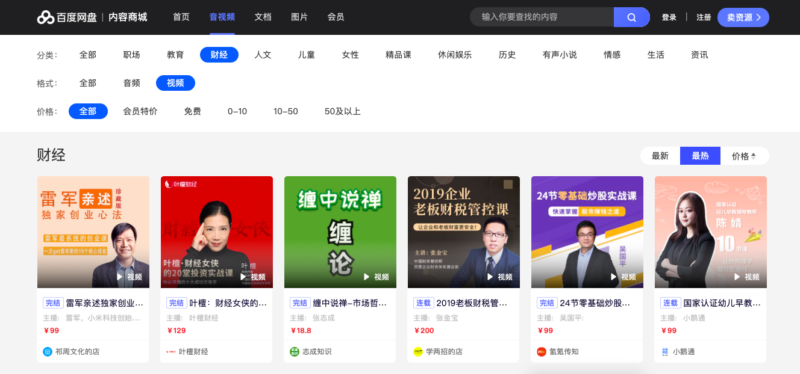
Task: Select the 有声小说 category
Action: [x=560, y=55]
